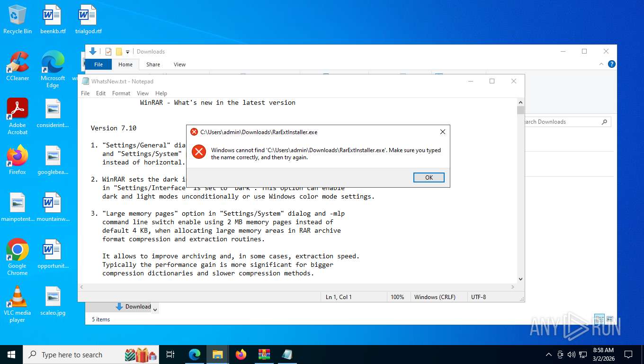This screenshot has height=364, width=644.
Task: Select the scaleo.jpg desktop file
Action: coord(53,301)
